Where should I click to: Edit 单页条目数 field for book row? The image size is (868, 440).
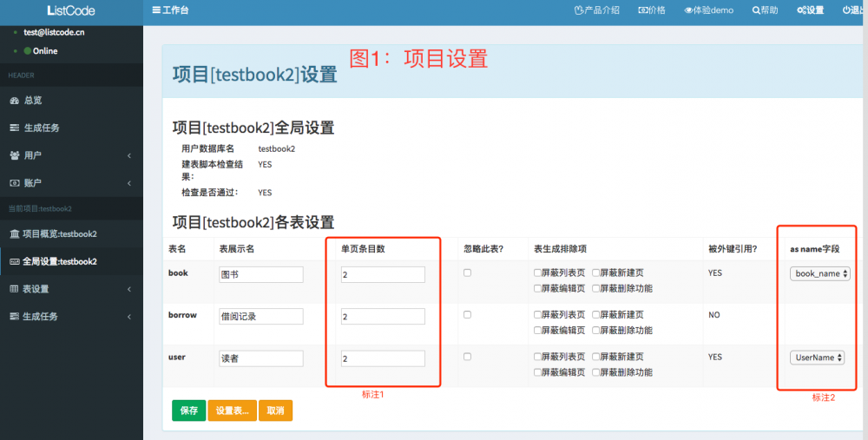(383, 274)
